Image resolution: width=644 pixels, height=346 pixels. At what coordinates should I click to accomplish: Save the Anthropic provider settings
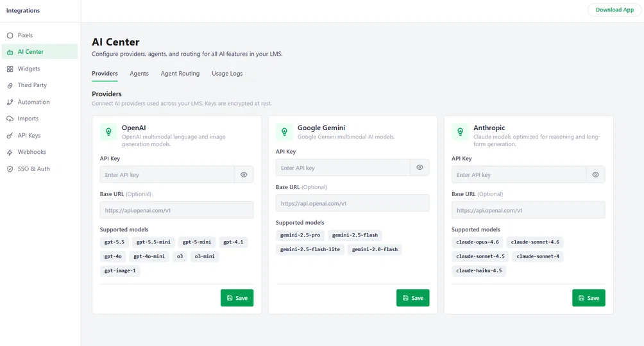coord(589,298)
